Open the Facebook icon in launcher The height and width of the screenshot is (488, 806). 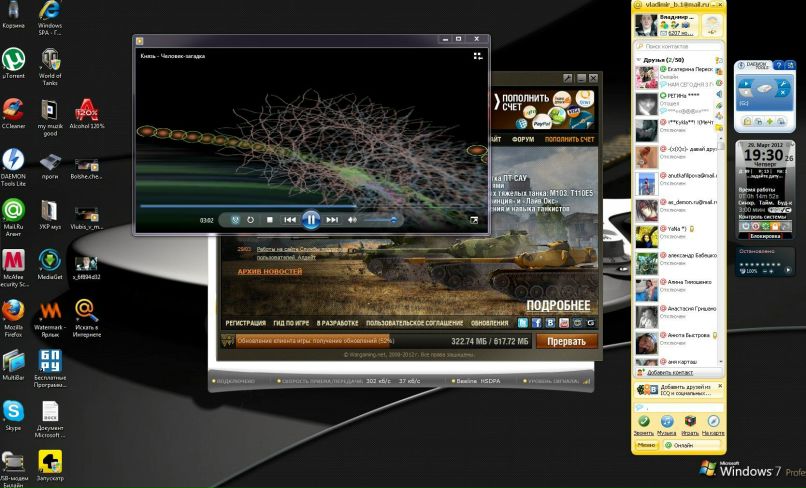tap(536, 323)
